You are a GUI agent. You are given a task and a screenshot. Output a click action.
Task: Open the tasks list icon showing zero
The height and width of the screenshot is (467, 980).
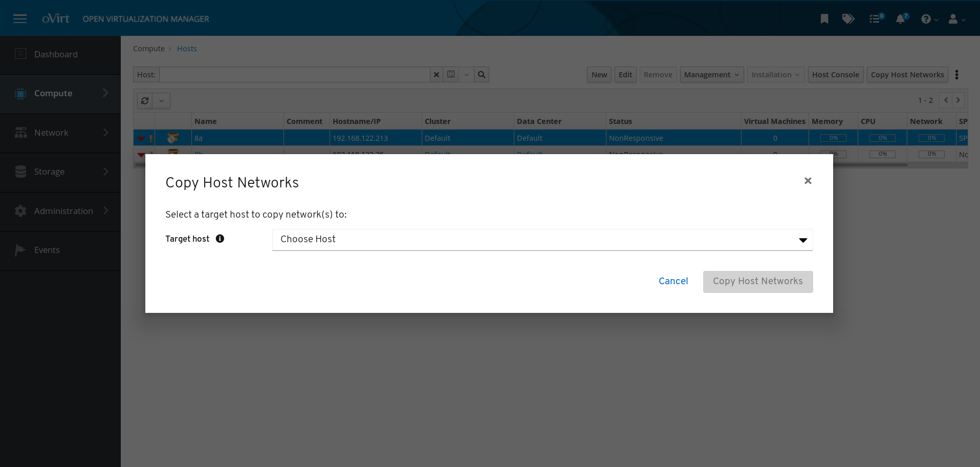pos(875,18)
